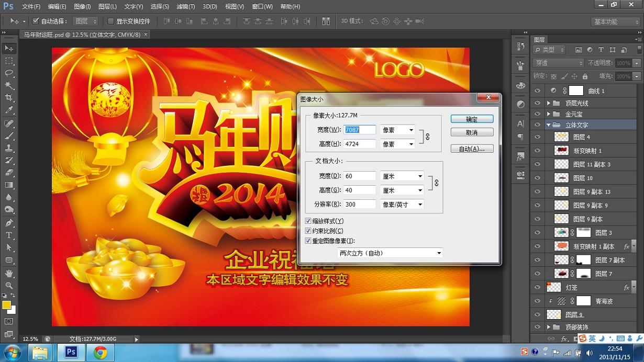Click the 渐变映射 1 layer thumbnail
The width and height of the screenshot is (644, 362).
tap(561, 151)
